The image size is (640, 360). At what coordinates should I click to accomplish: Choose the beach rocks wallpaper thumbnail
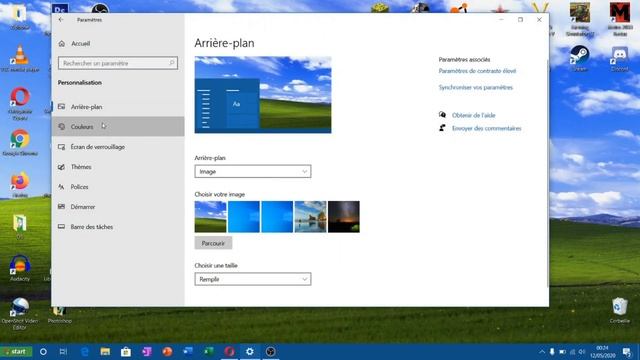(311, 217)
